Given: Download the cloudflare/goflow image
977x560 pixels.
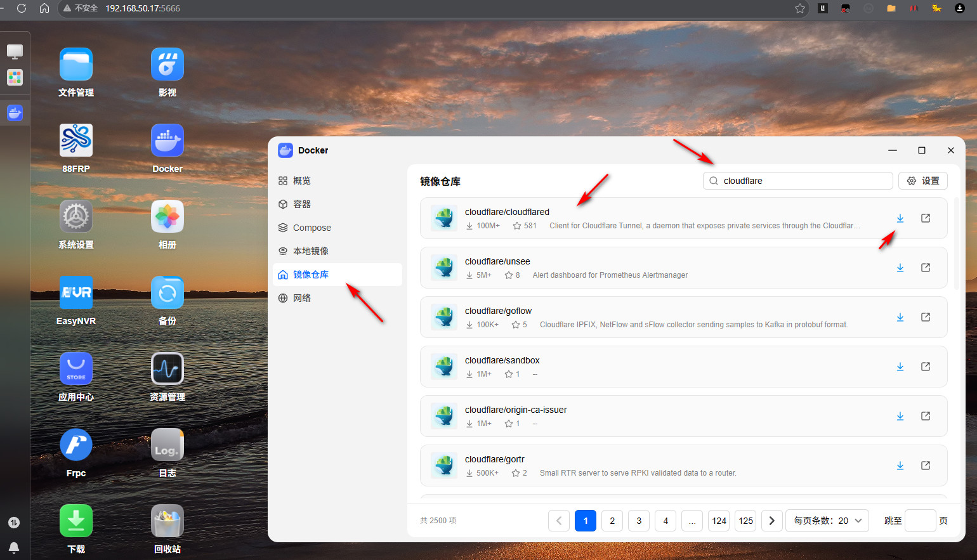Looking at the screenshot, I should click(x=900, y=317).
